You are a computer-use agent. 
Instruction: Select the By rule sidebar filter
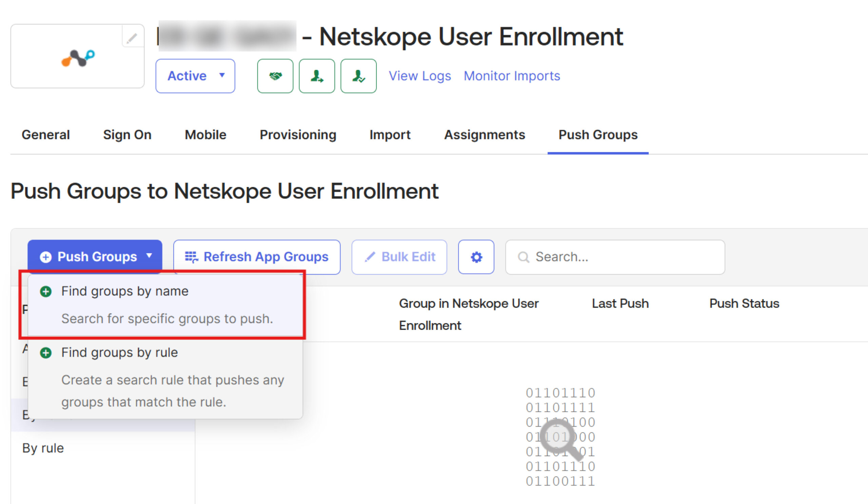[43, 448]
